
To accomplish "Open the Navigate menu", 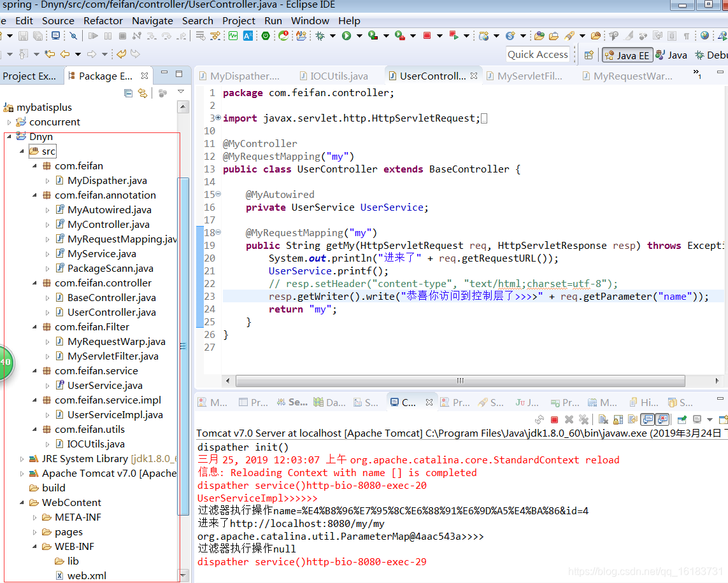I will [152, 21].
